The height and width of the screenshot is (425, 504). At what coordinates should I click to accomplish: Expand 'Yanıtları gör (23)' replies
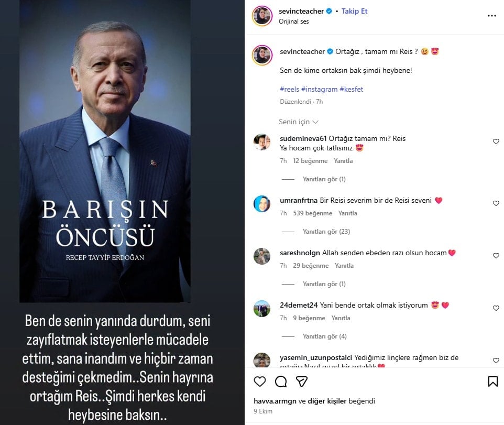point(326,232)
